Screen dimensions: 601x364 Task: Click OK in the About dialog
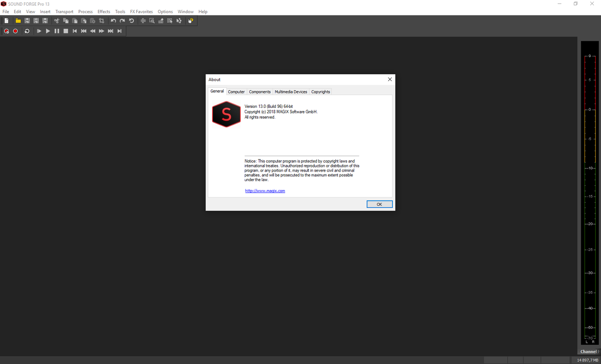[x=379, y=204]
